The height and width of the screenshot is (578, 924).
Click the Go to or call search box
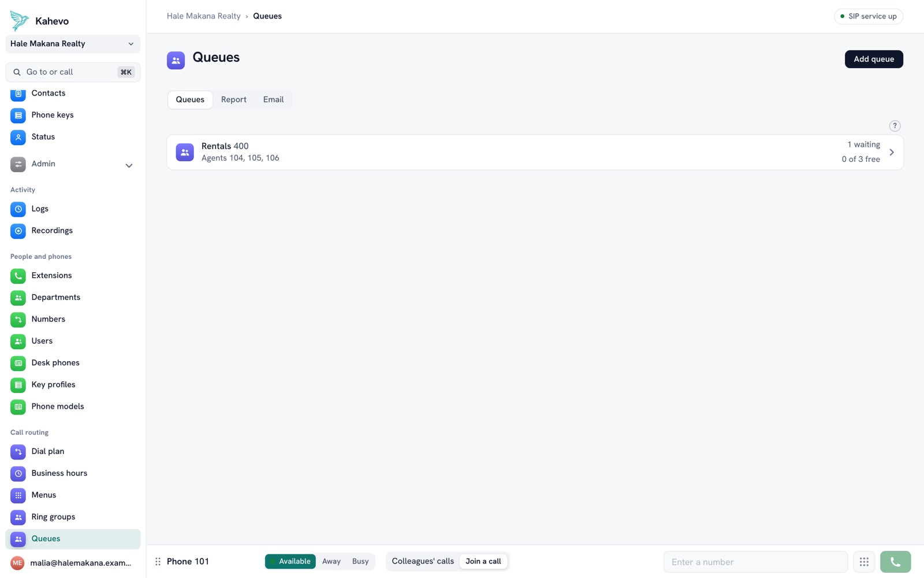coord(73,72)
